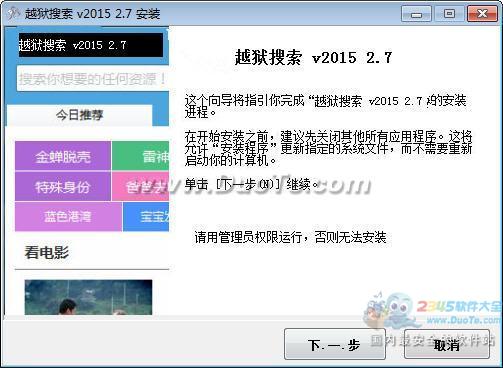Click the search box 搜索你想要的任何资源
503x368 pixels.
[x=93, y=79]
